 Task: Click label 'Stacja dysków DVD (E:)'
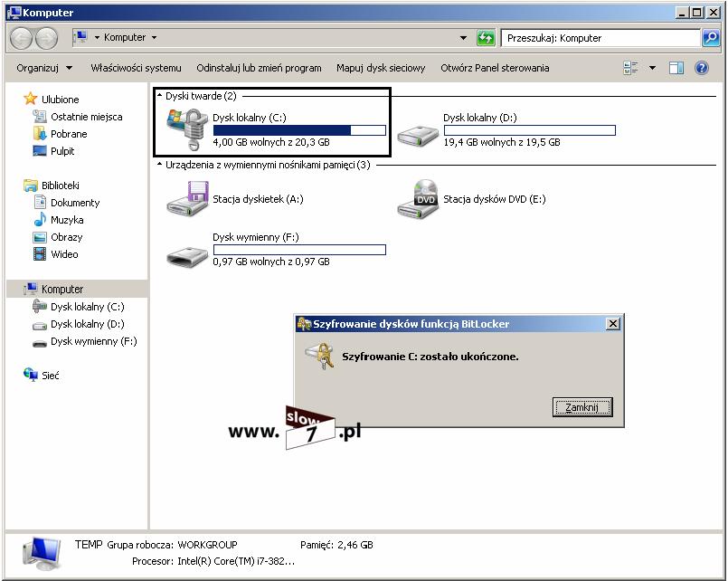pos(495,199)
